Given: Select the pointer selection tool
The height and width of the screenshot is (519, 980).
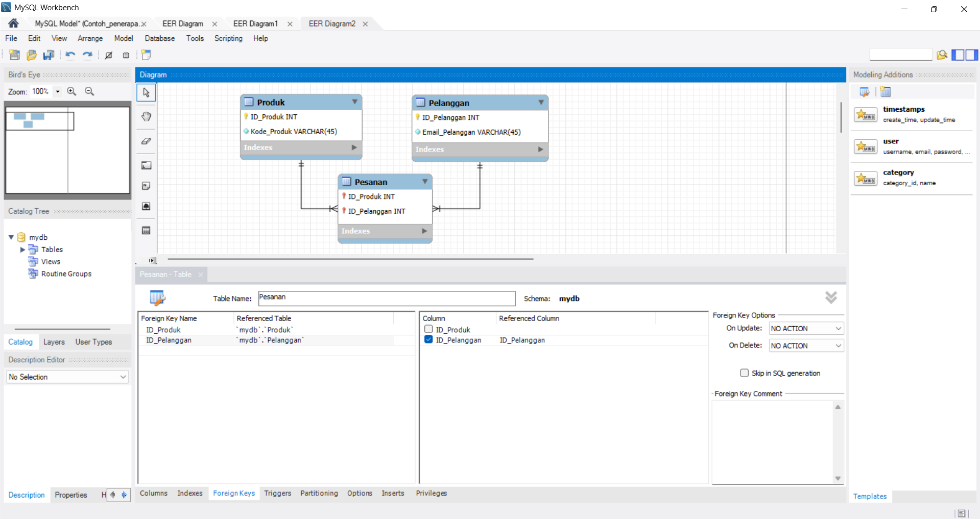Looking at the screenshot, I should [x=147, y=92].
